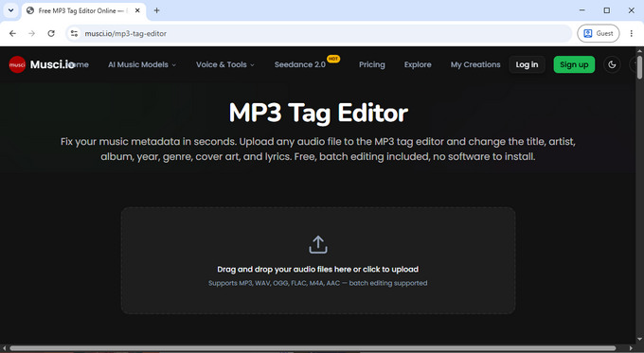Click the Log in button
Screen dimensions: 644x353
point(527,64)
